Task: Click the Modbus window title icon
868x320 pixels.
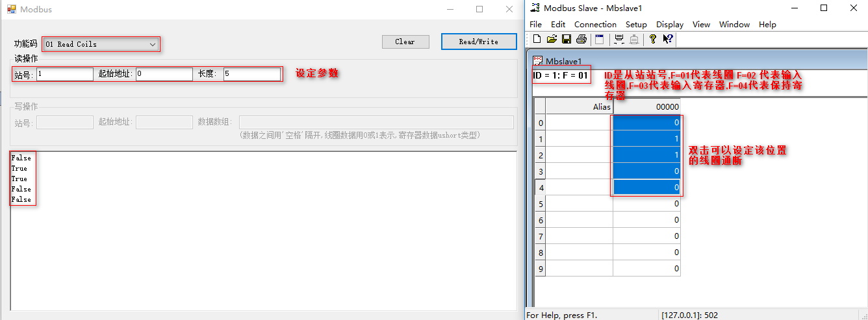Action: point(11,9)
